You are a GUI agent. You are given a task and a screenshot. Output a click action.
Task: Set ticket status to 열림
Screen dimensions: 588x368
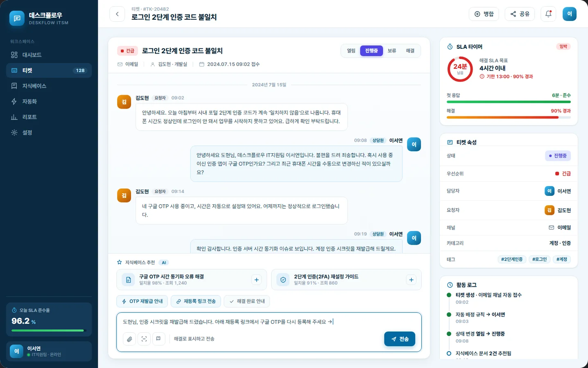pos(351,51)
